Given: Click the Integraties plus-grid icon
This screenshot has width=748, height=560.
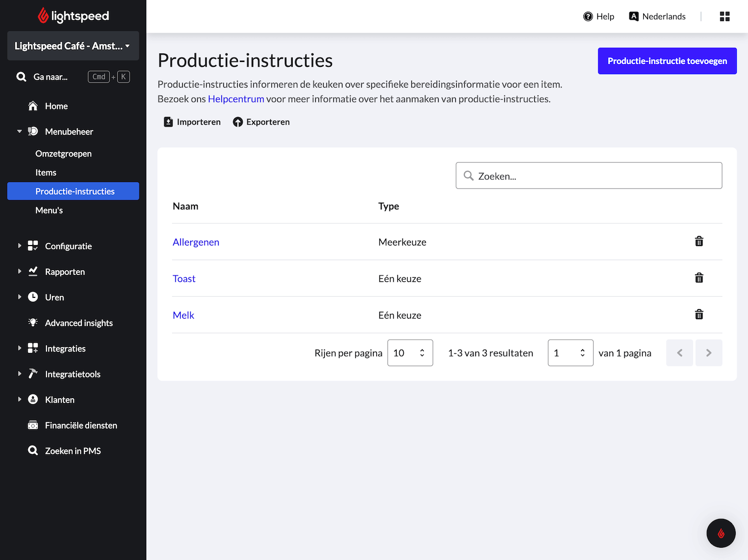Looking at the screenshot, I should 33,348.
